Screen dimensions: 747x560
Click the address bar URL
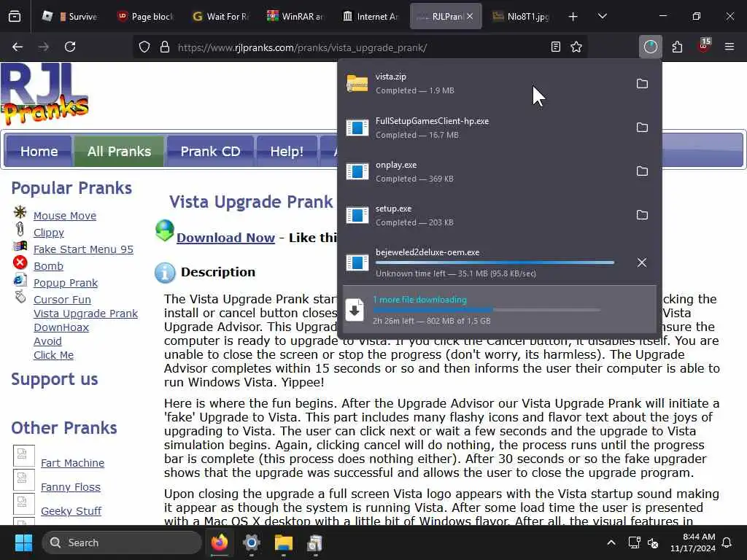coord(302,47)
